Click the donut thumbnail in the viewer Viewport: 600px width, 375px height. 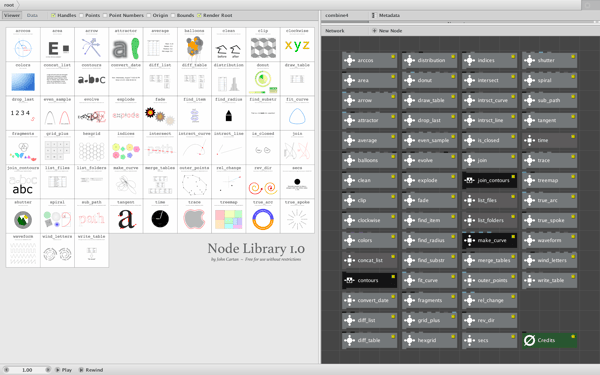[263, 79]
